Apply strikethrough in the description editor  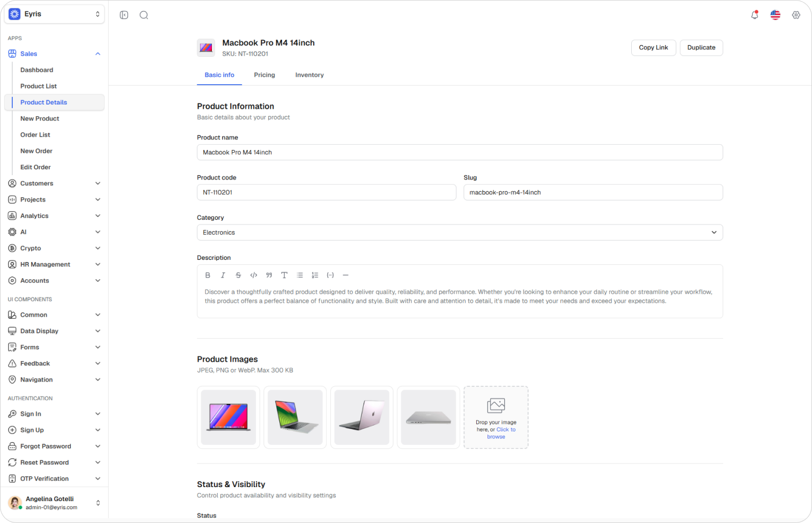(x=238, y=275)
